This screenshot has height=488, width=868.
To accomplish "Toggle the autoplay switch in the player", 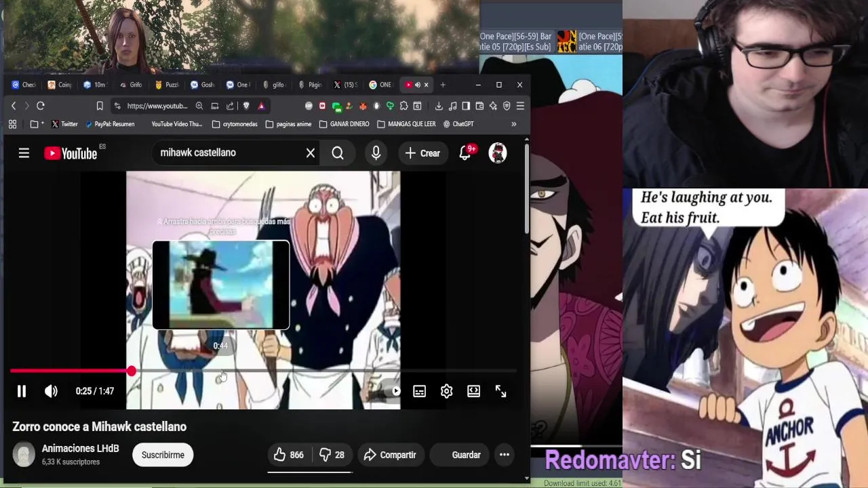I will pyautogui.click(x=391, y=391).
